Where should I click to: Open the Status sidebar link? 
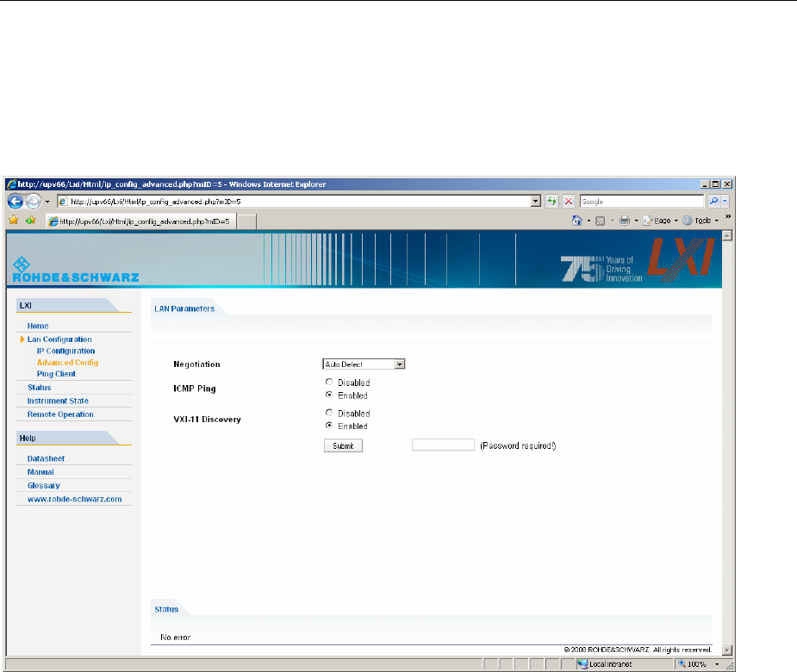tap(39, 388)
